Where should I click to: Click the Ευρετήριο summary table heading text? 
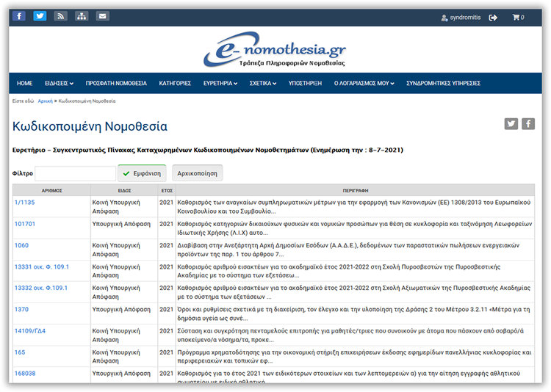click(x=208, y=150)
